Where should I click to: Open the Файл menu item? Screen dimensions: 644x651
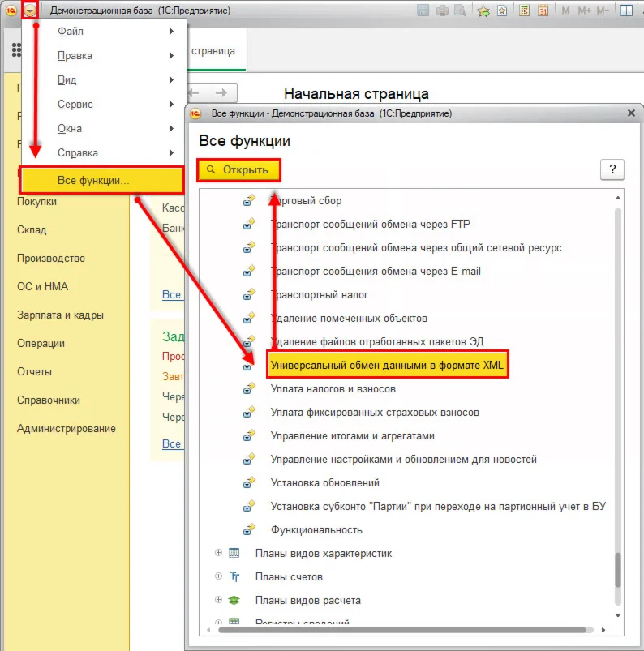click(103, 31)
